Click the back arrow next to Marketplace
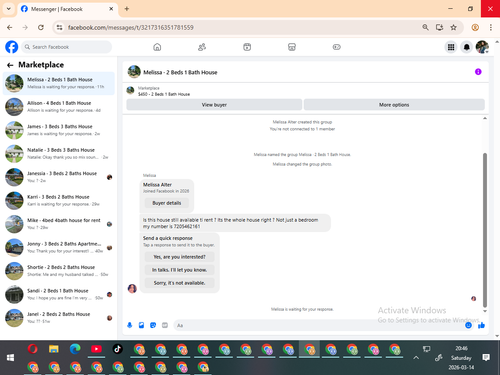This screenshot has height=375, width=500. [10, 65]
